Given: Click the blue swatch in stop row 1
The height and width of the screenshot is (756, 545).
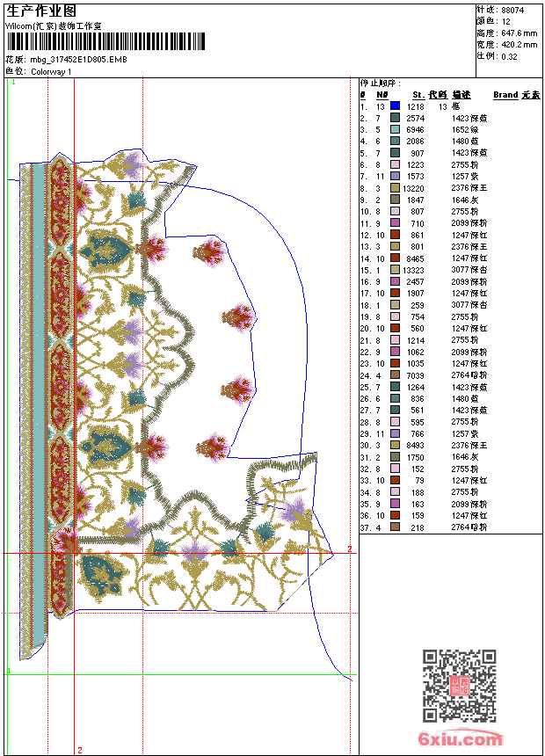Looking at the screenshot, I should point(395,106).
